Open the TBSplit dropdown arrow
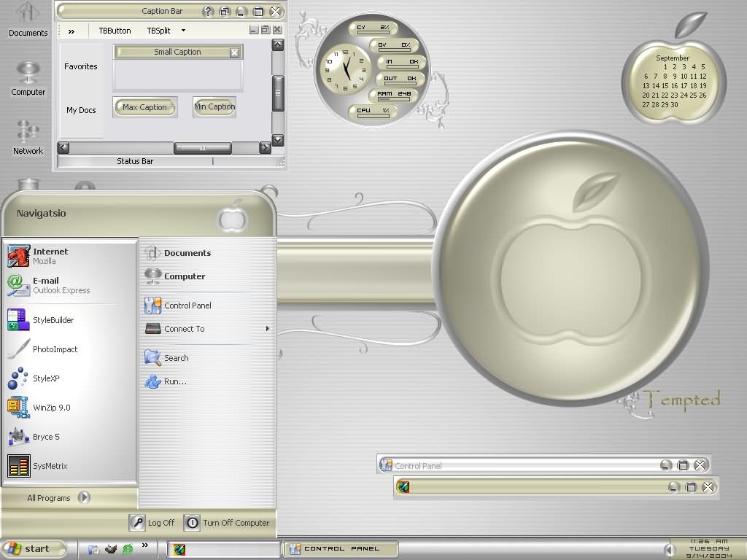 (183, 31)
